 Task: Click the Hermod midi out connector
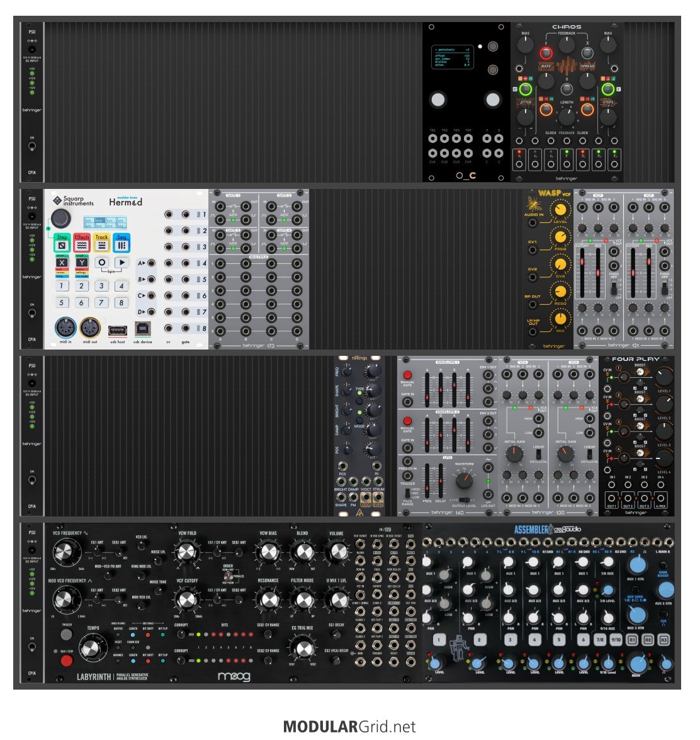90,328
